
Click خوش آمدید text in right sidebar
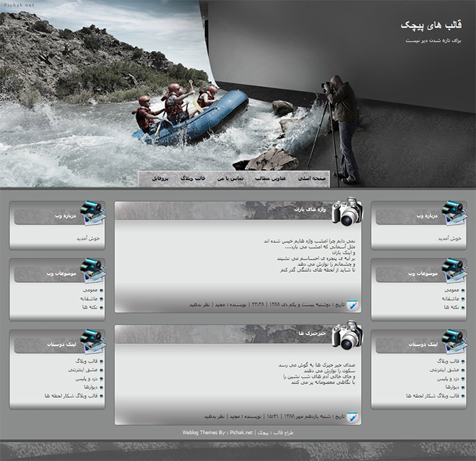click(x=449, y=239)
